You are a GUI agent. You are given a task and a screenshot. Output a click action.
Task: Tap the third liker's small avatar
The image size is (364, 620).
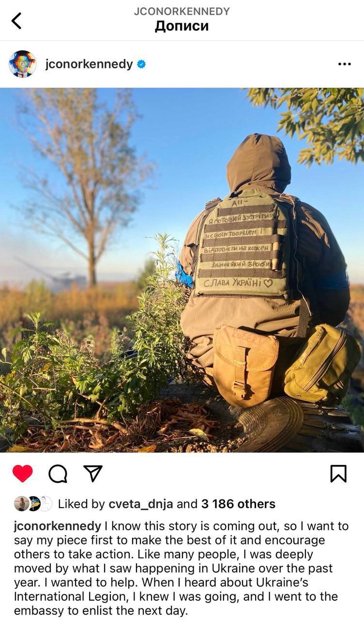pos(45,504)
